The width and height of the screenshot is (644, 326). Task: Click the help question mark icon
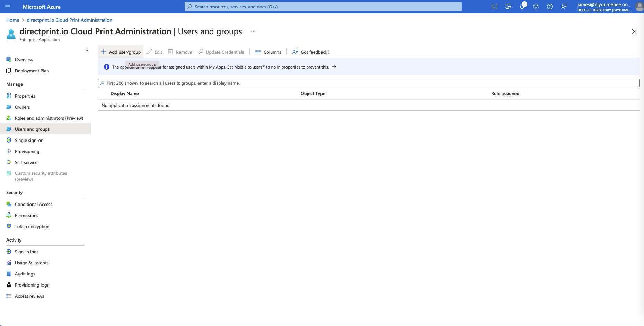click(550, 7)
